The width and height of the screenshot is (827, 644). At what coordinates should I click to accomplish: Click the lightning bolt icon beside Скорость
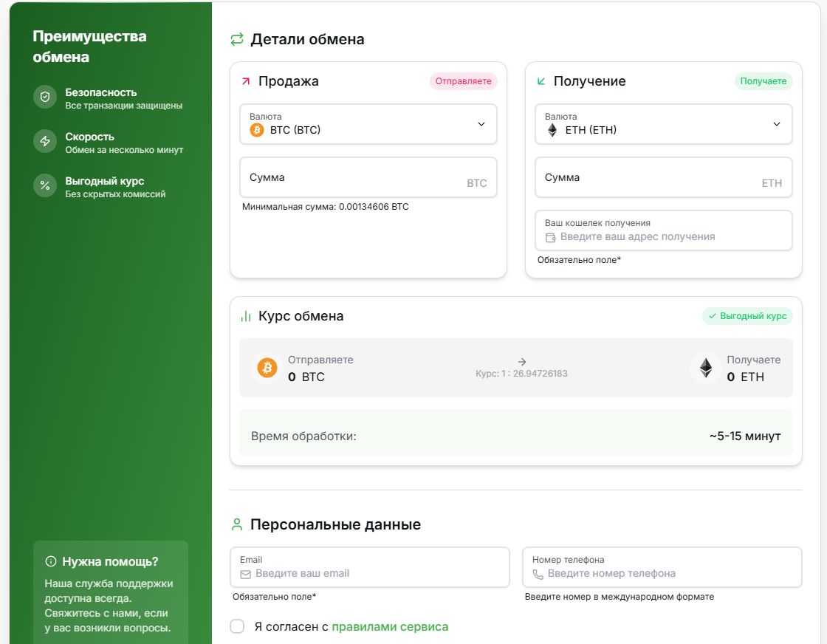[45, 142]
